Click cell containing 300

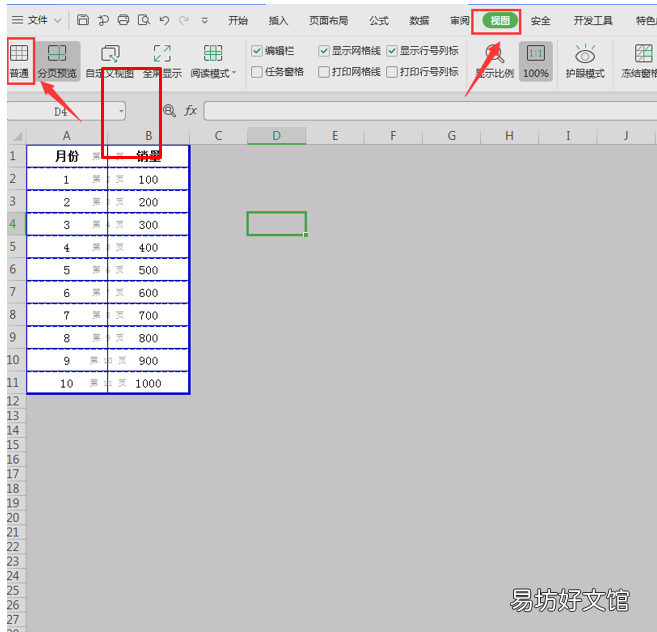pos(148,225)
